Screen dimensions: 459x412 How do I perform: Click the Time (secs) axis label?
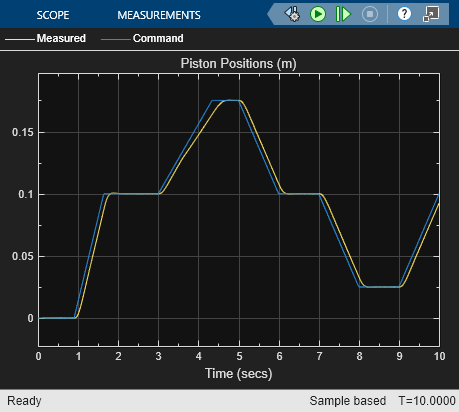(238, 373)
